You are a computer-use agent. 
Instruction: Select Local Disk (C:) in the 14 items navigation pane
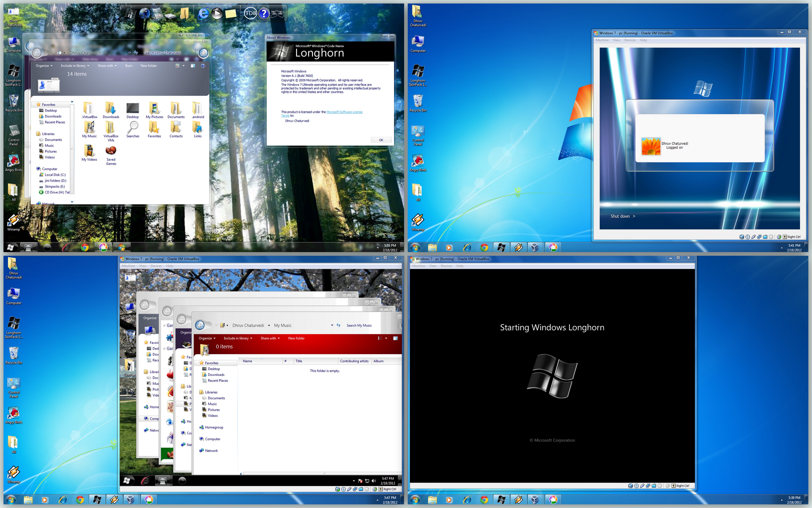pos(53,175)
